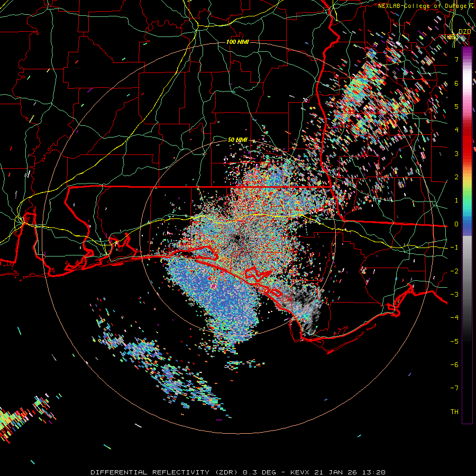Screen dimensions: 476x476
Task: Click the '100 NMI' range ring label
Action: 237,42
